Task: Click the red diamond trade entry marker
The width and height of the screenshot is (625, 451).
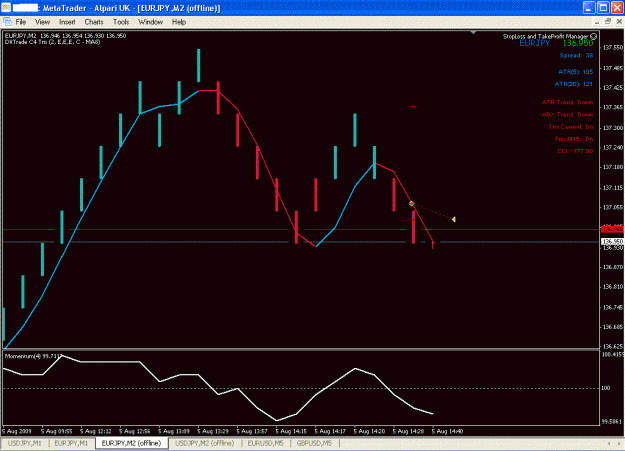Action: tap(412, 204)
